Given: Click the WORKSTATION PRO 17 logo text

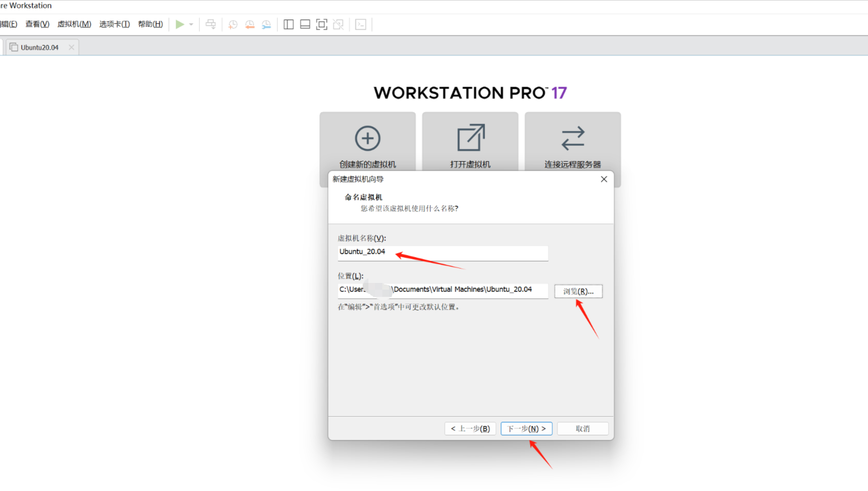Looking at the screenshot, I should 470,93.
